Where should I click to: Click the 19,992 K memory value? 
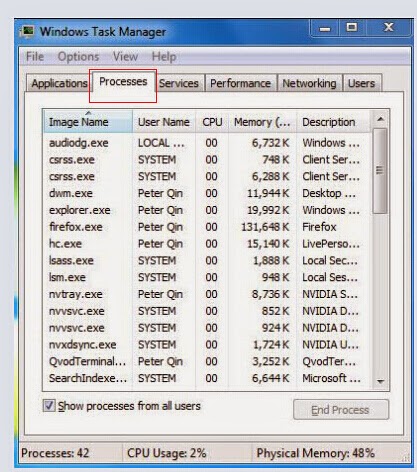(x=268, y=210)
